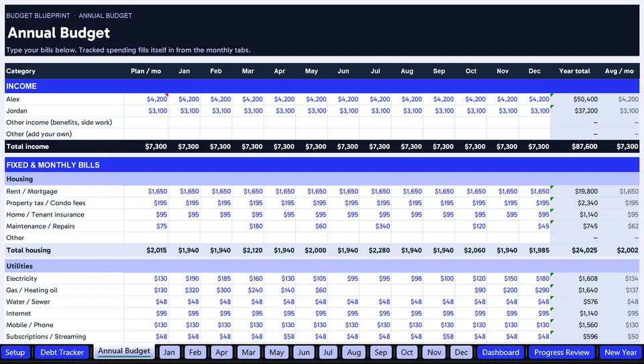This screenshot has width=644, height=364.
Task: Switch to the Jul tab
Action: click(x=328, y=353)
